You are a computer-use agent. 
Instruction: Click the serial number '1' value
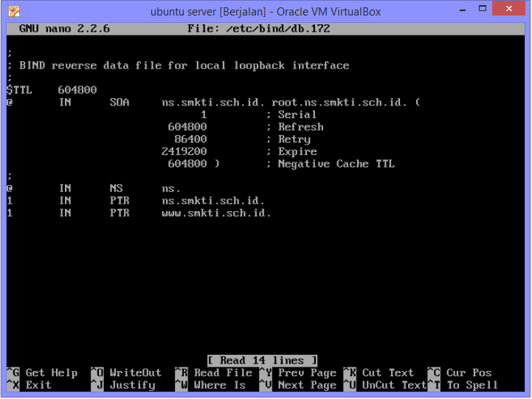(204, 114)
